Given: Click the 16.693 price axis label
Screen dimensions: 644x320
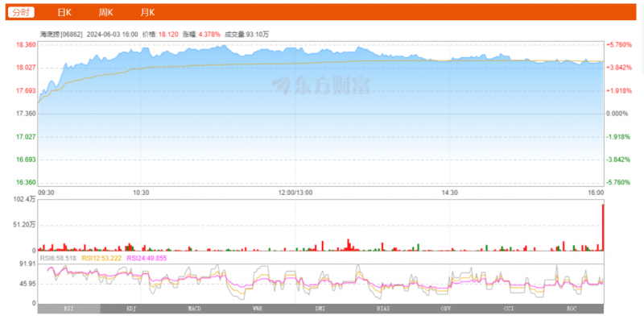Looking at the screenshot, I should click(26, 160).
